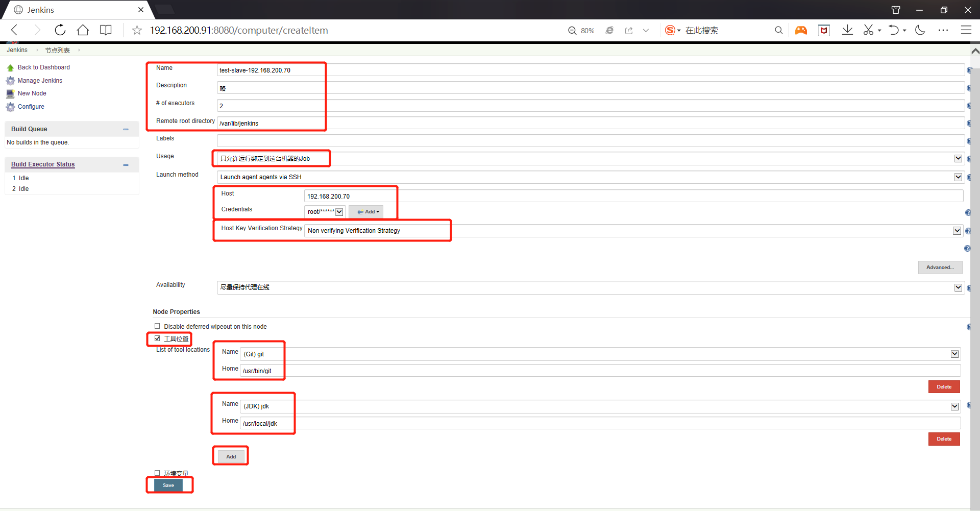Click the Name input field
The image size is (980, 511).
[x=591, y=70]
